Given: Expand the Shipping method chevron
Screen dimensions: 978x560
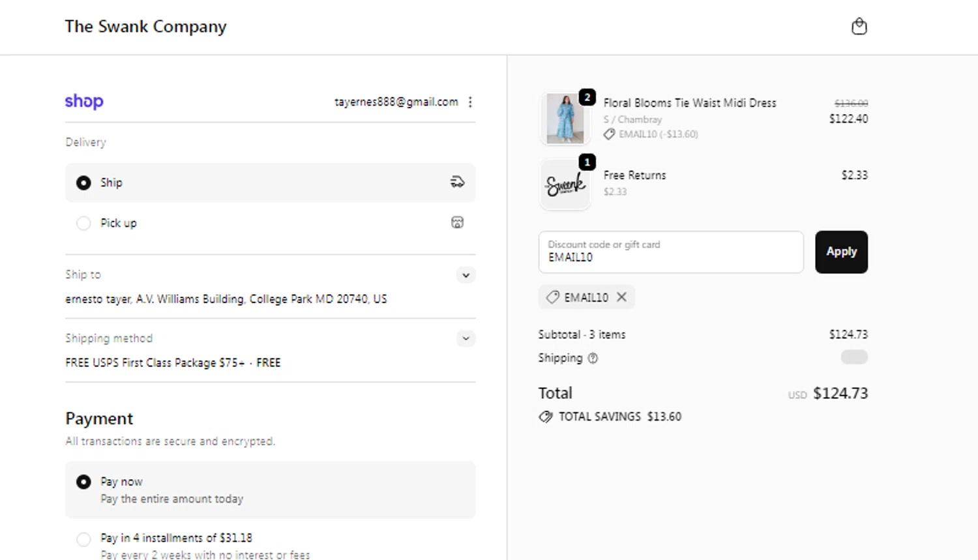Looking at the screenshot, I should [x=466, y=338].
